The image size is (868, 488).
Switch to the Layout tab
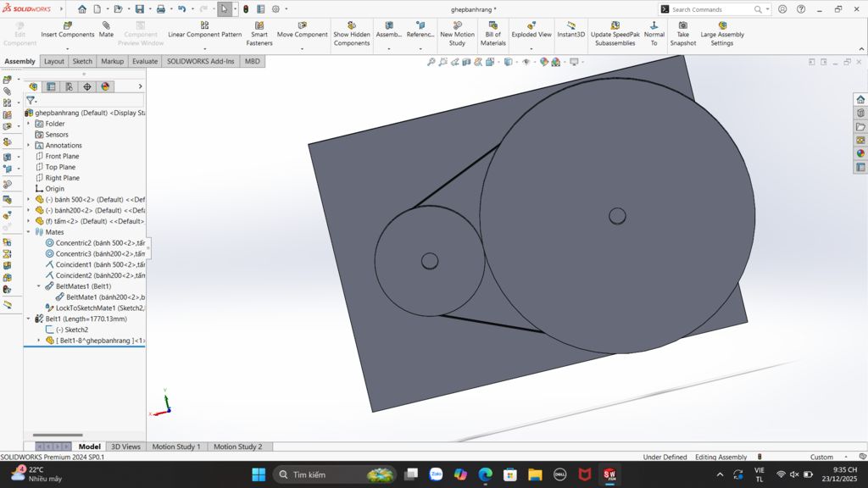click(54, 61)
